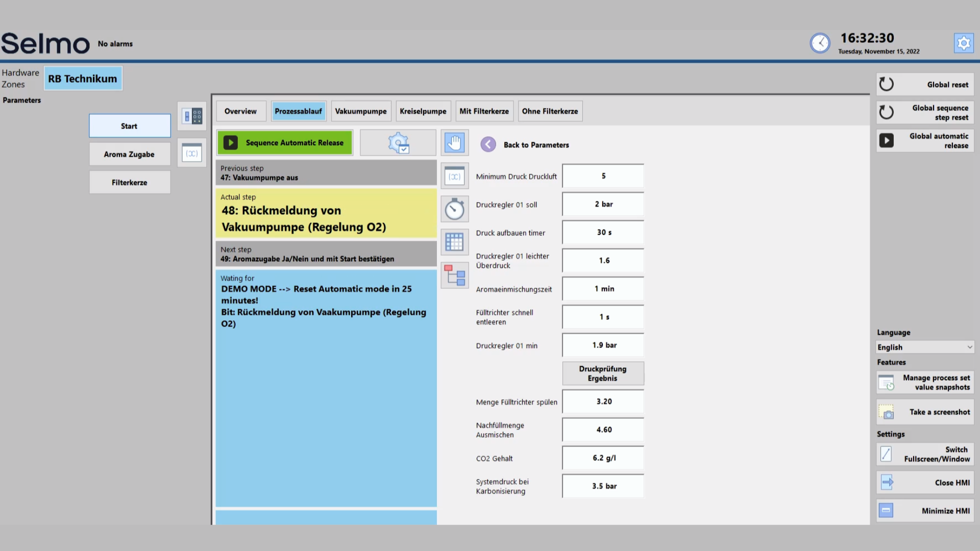Click hardware zones layout icon left of tabs
Viewport: 980px width, 551px height.
tap(192, 116)
